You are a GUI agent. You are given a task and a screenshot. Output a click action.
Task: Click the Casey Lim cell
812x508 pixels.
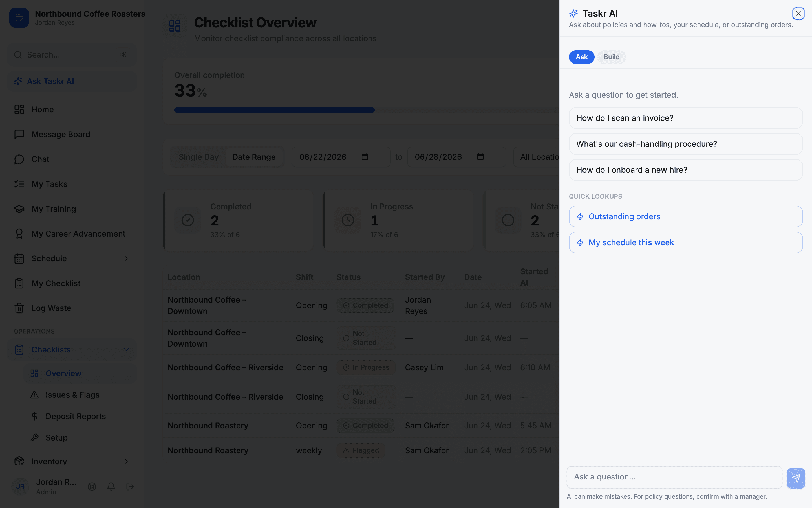424,367
